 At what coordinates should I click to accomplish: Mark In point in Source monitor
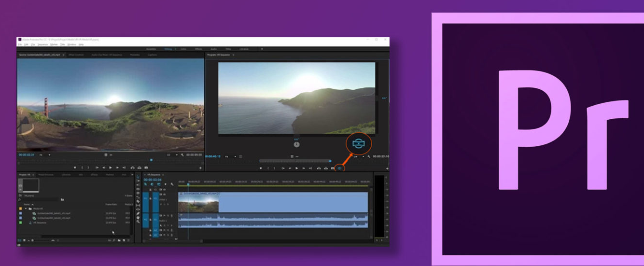(82, 168)
